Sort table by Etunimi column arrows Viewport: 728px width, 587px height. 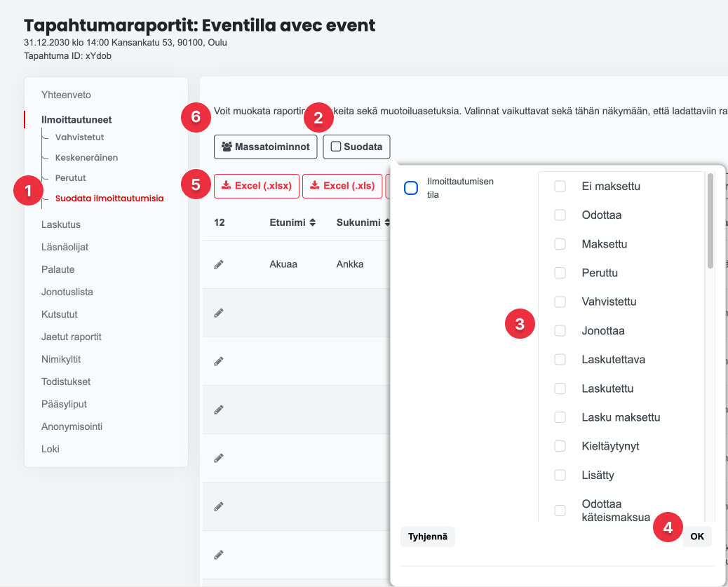tap(313, 222)
